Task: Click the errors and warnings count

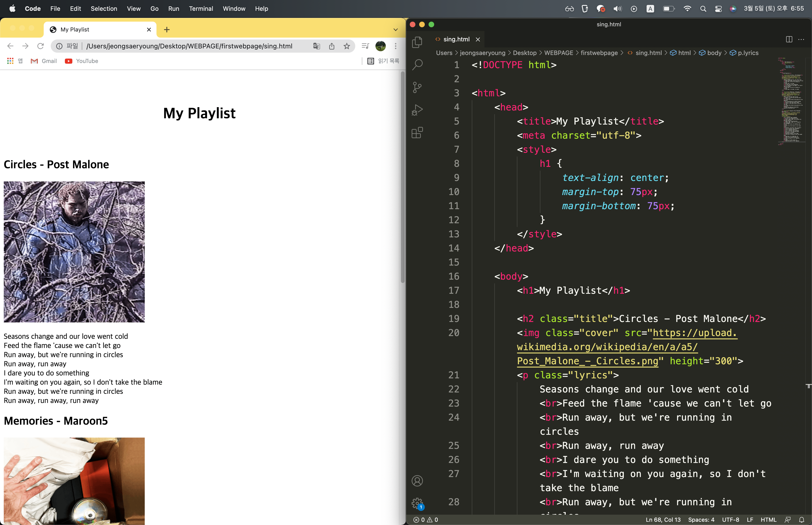Action: pos(426,520)
